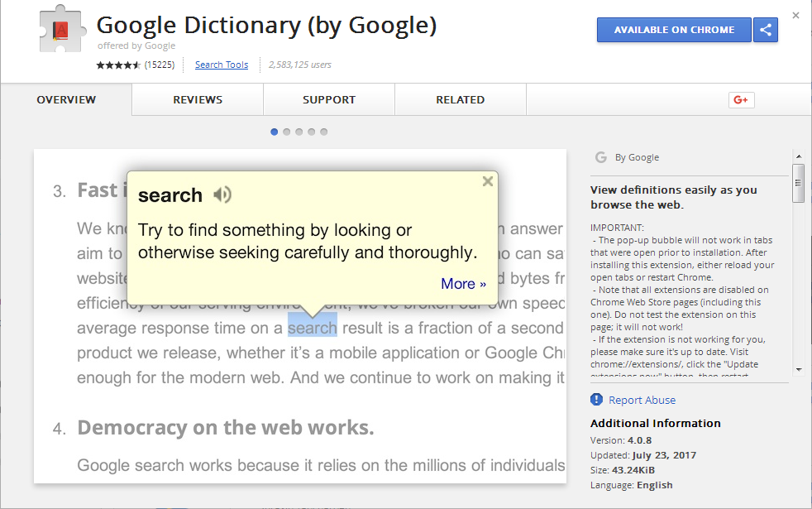Close the extension details dialog
This screenshot has width=812, height=509.
[795, 16]
